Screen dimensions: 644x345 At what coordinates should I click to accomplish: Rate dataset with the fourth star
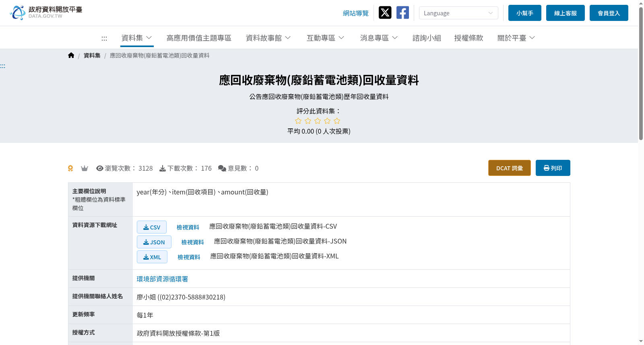click(327, 121)
